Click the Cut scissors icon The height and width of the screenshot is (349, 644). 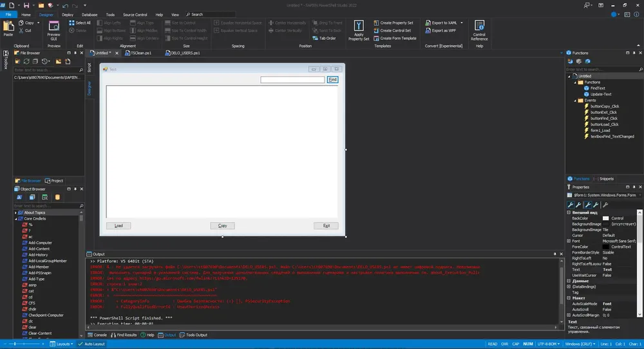coord(21,30)
